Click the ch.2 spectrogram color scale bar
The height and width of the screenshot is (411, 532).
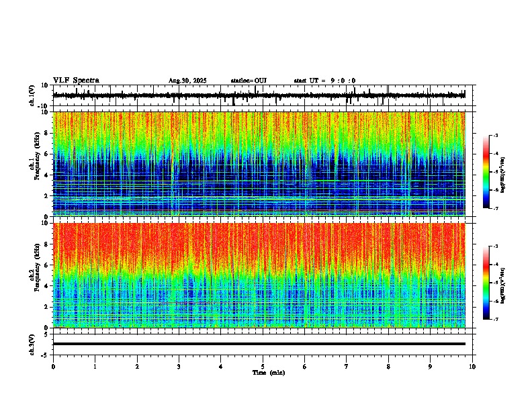486,283
